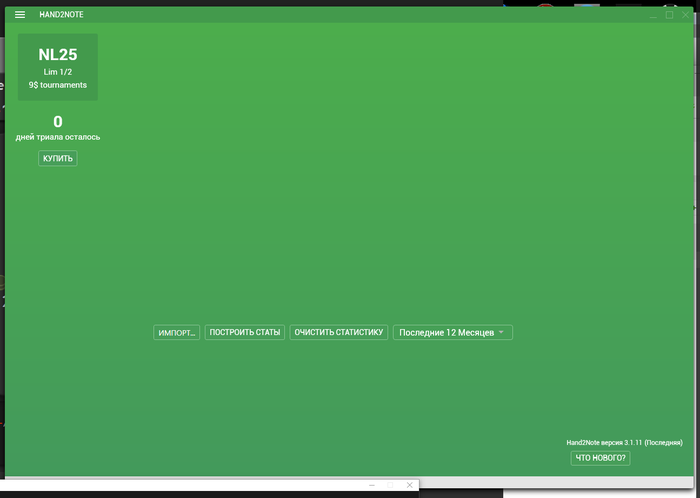Screen dimensions: 700x498
Task: Click the Hand2Note version text
Action: click(624, 443)
